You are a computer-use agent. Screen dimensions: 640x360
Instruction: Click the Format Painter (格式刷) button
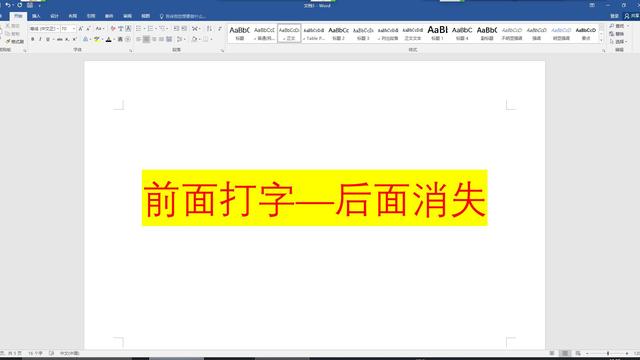15,42
